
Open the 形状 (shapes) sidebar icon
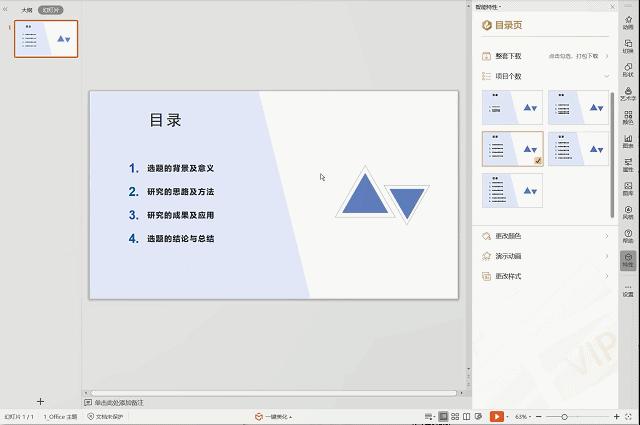628,70
